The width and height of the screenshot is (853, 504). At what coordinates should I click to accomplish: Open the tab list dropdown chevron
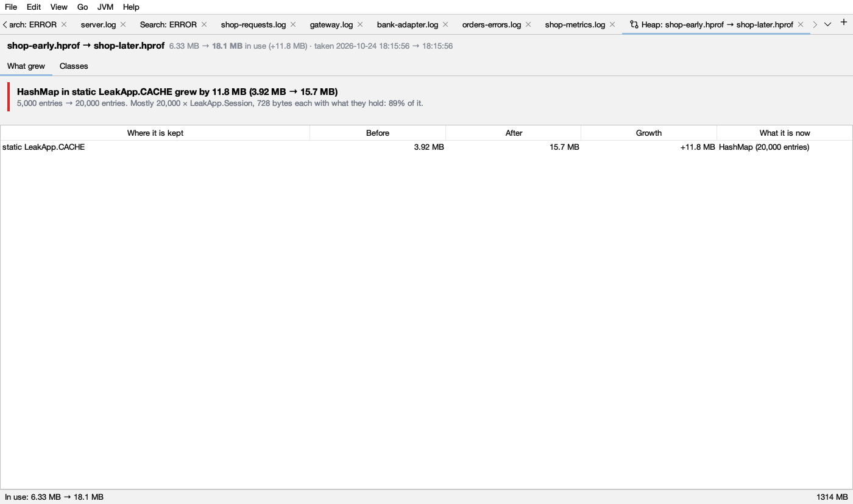coord(827,24)
